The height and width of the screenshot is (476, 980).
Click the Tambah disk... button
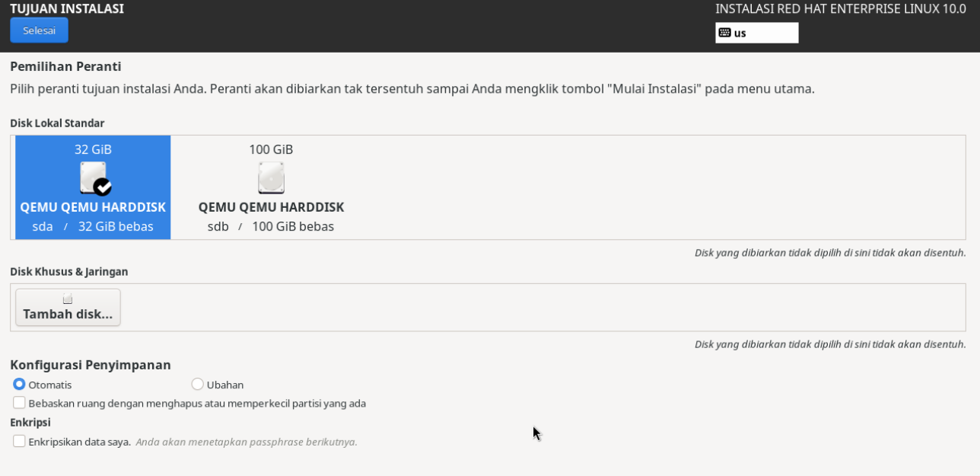pos(68,307)
